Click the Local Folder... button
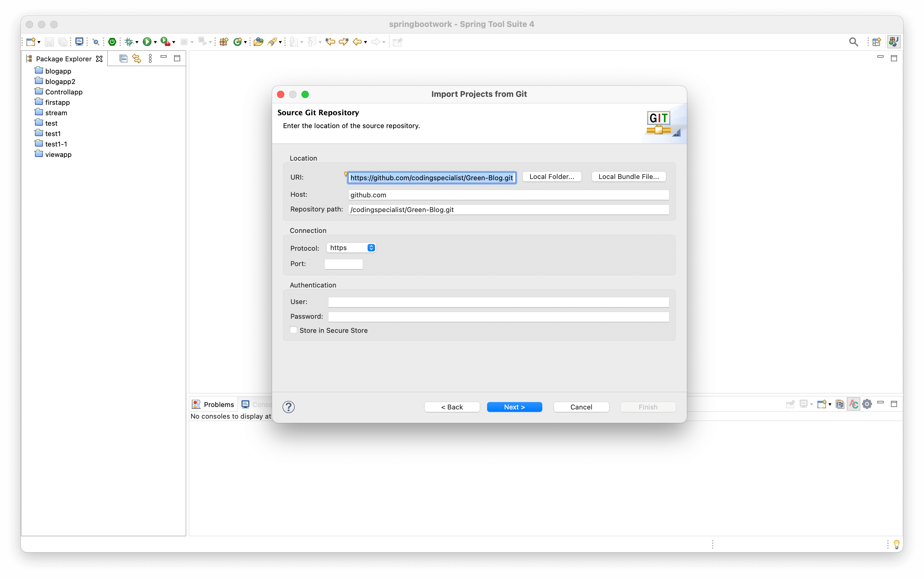This screenshot has width=924, height=578. pos(551,177)
